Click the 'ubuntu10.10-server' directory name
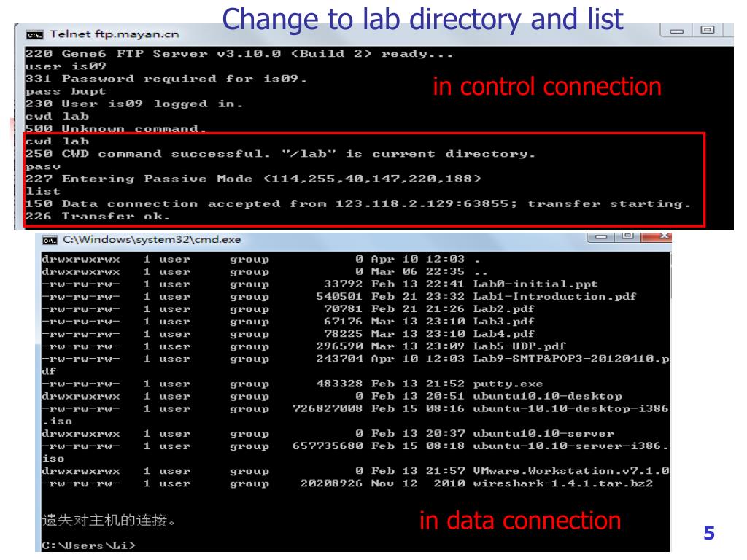The image size is (747, 560). coord(543,434)
